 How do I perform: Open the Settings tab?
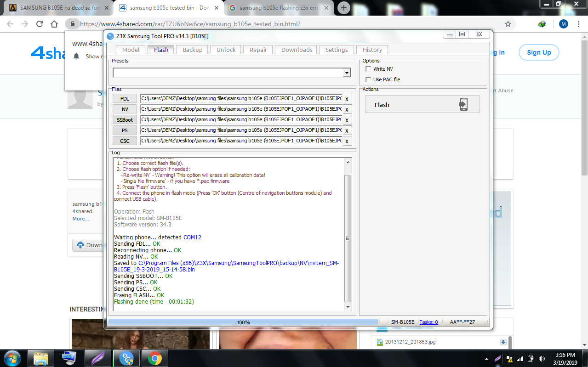point(337,50)
